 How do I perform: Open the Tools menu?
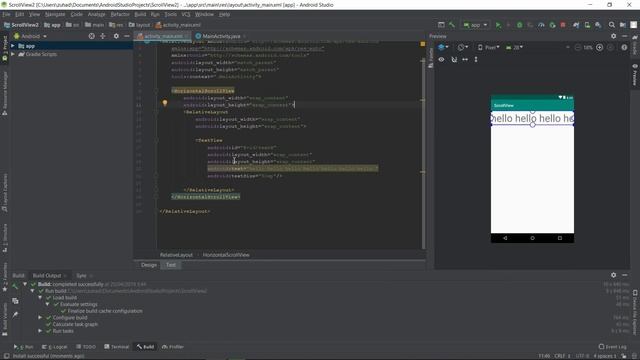[171, 14]
